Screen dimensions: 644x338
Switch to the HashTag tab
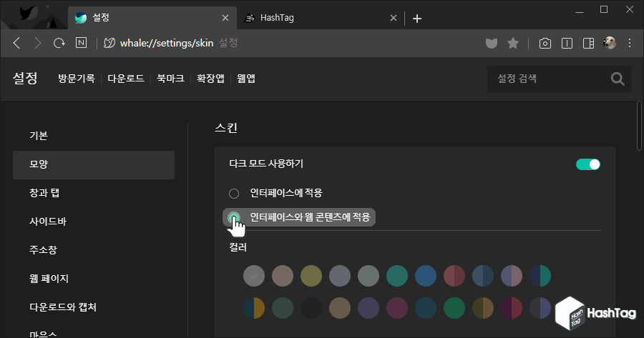point(321,18)
